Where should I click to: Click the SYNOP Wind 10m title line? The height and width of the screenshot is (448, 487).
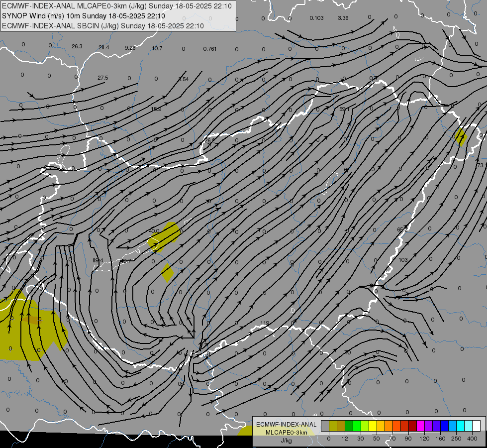click(84, 16)
